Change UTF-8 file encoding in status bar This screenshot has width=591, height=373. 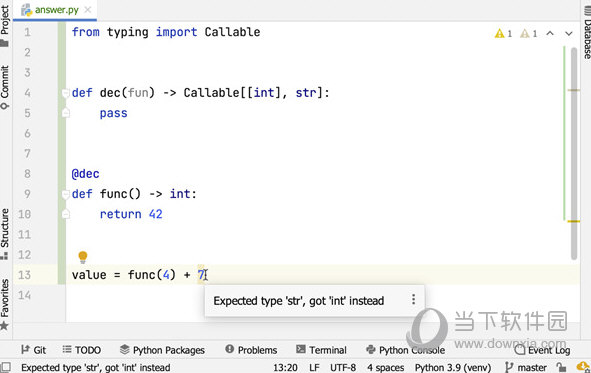coord(343,367)
